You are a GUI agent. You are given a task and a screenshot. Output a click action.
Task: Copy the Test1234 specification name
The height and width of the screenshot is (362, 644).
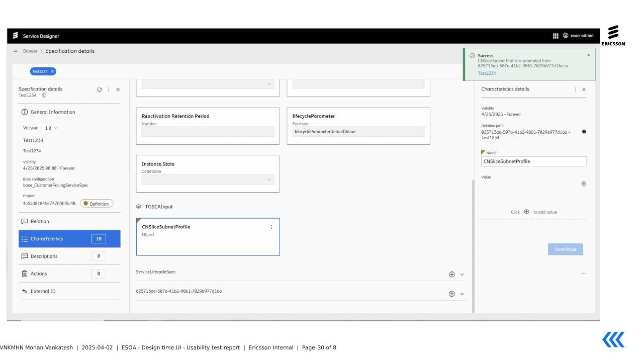(x=44, y=95)
